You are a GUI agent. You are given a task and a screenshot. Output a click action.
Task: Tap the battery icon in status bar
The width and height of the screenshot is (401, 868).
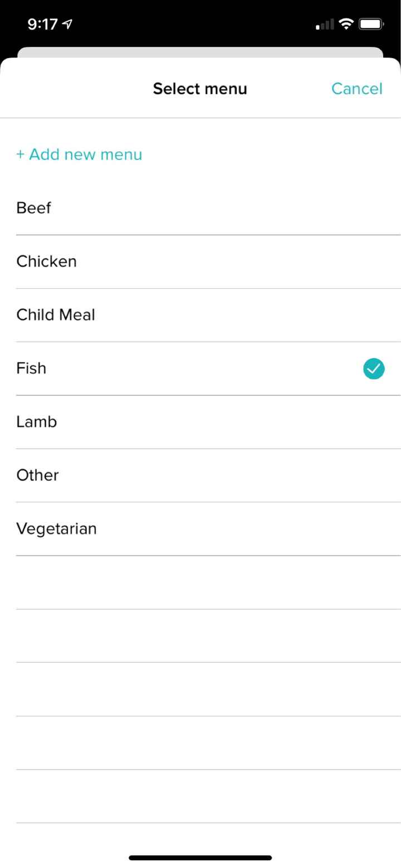(371, 24)
